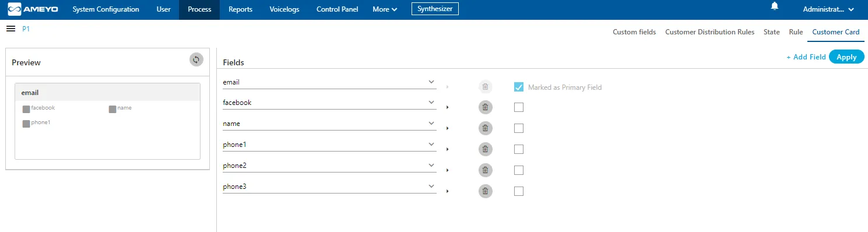The image size is (868, 232).
Task: Click the Ameyo logo
Action: click(33, 9)
